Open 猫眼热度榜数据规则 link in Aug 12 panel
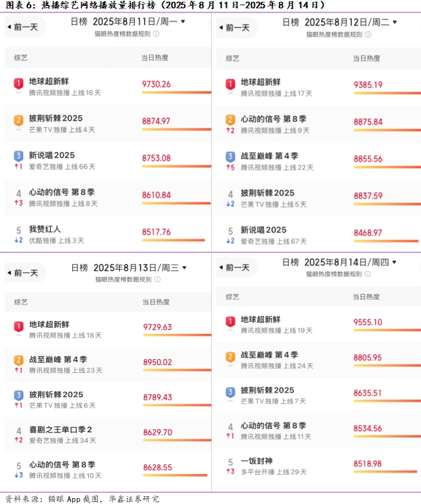The image size is (421, 504). coord(336,34)
